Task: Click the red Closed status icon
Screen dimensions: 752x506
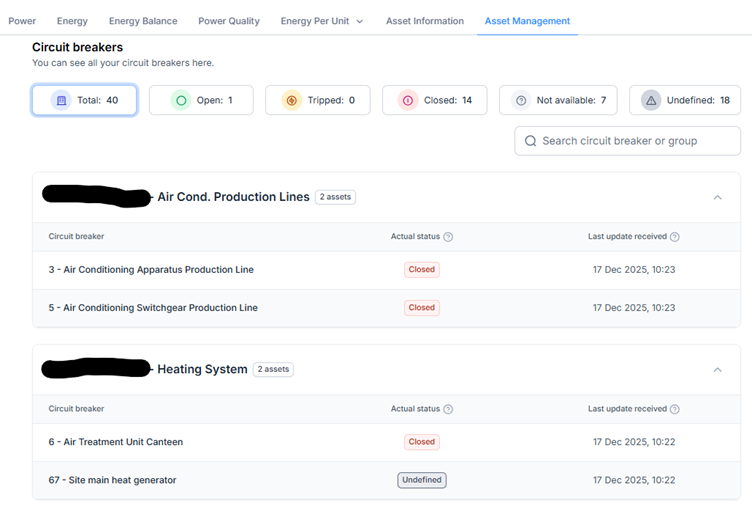Action: tap(408, 100)
